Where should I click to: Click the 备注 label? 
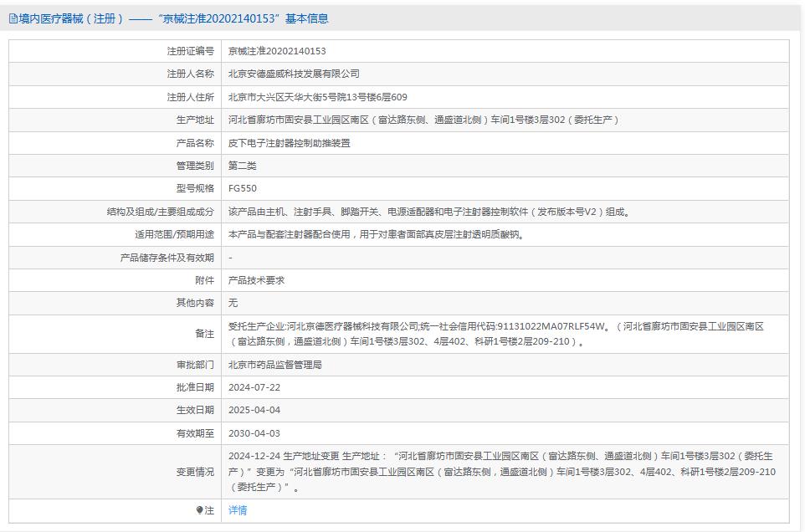[x=204, y=334]
